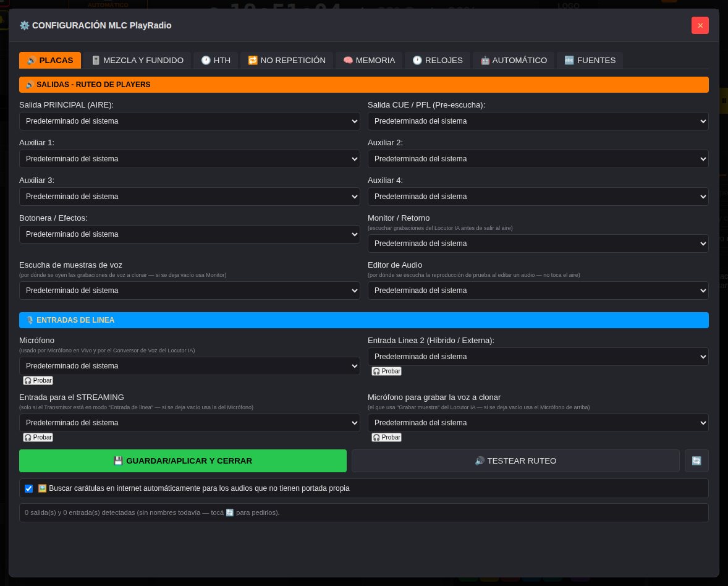Click Probar under the Micrófono dropdown
Image resolution: width=728 pixels, height=586 pixels.
[x=38, y=380]
